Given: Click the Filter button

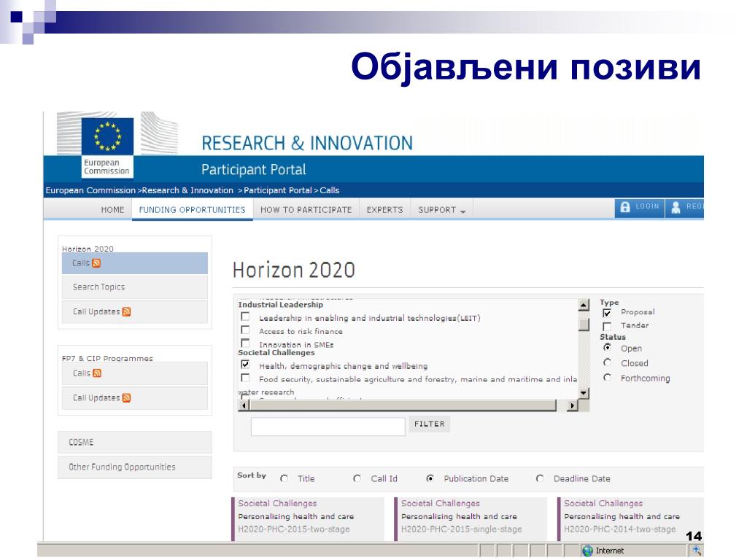Looking at the screenshot, I should pos(429,424).
